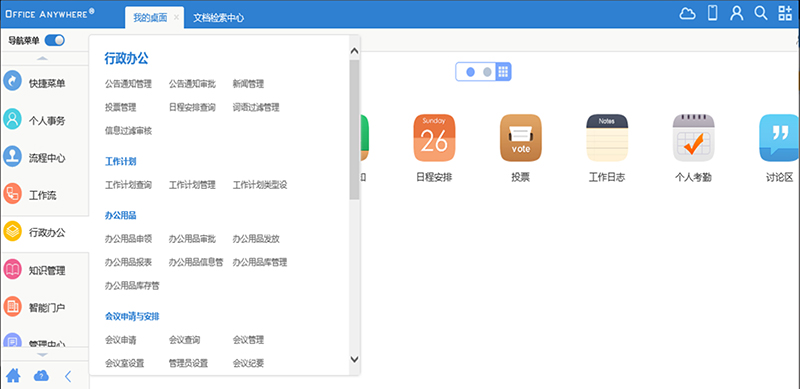
Task: Open 会议室设置 link
Action: pos(124,363)
